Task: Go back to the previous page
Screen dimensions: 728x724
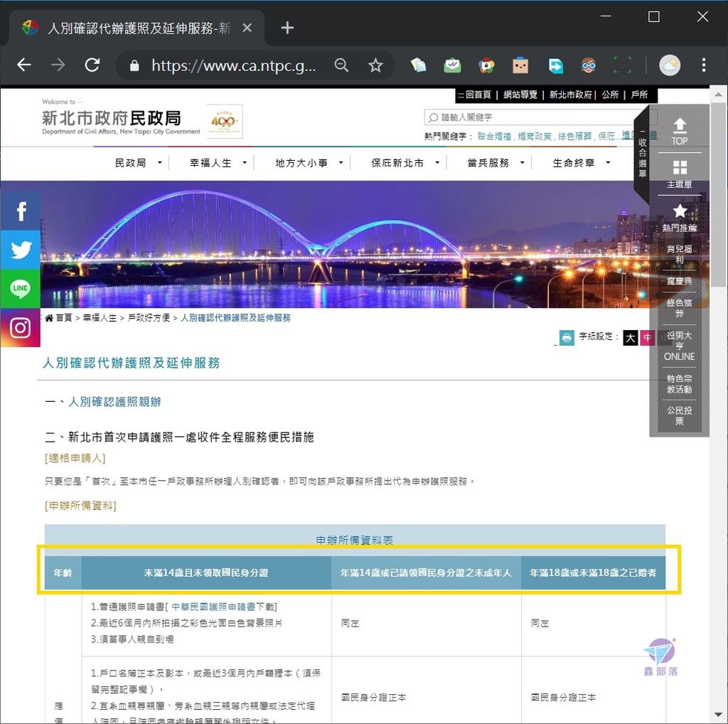Action: tap(23, 65)
